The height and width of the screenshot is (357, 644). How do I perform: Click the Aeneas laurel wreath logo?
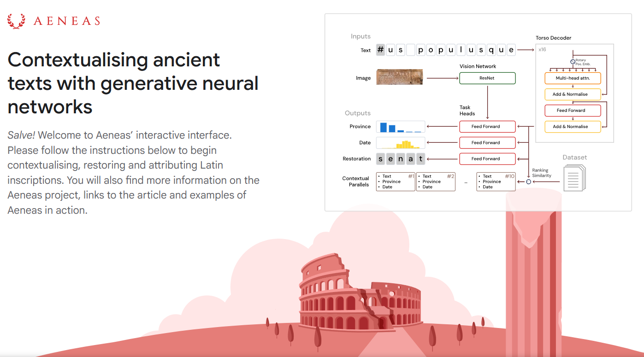pos(16,21)
